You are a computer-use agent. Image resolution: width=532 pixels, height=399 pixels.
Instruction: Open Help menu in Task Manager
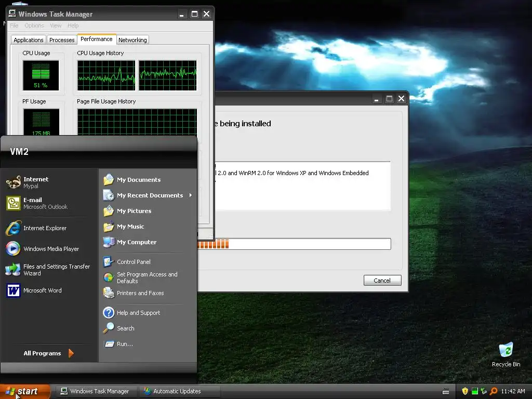(73, 25)
